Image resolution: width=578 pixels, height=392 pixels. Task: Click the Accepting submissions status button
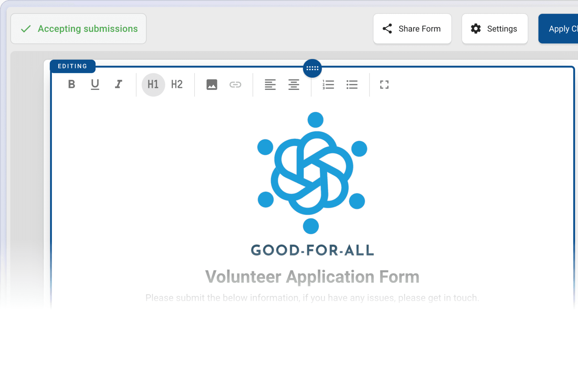[x=79, y=29]
